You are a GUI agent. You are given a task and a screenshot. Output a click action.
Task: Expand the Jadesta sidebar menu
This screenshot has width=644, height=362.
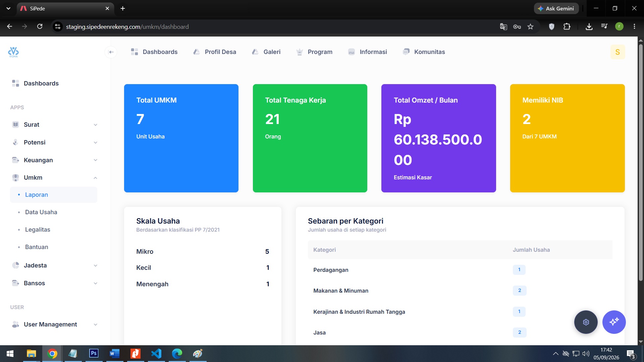coord(54,265)
